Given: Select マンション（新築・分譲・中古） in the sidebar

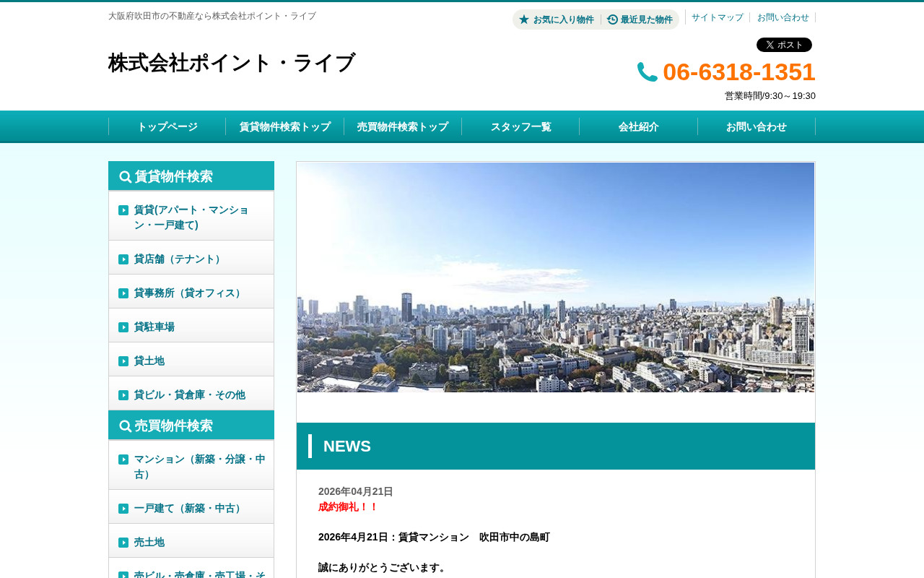Looking at the screenshot, I should click(191, 465).
